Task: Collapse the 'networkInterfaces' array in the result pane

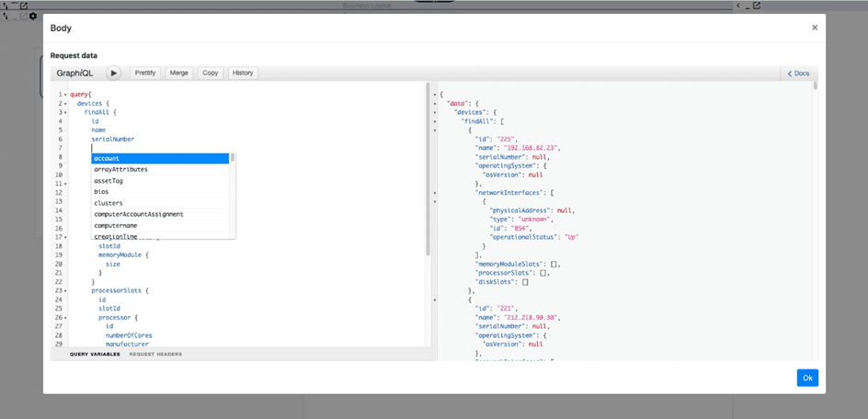Action: point(434,192)
